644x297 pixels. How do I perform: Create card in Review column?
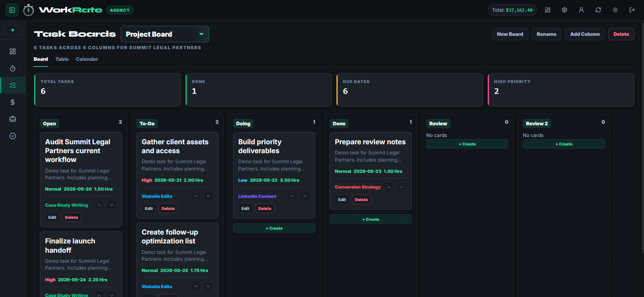(x=467, y=144)
